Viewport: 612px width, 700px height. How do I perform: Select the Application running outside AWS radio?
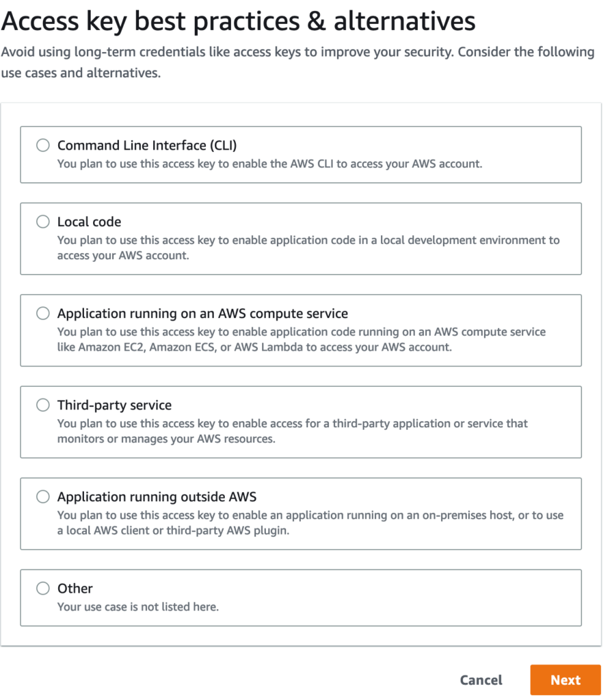(43, 496)
